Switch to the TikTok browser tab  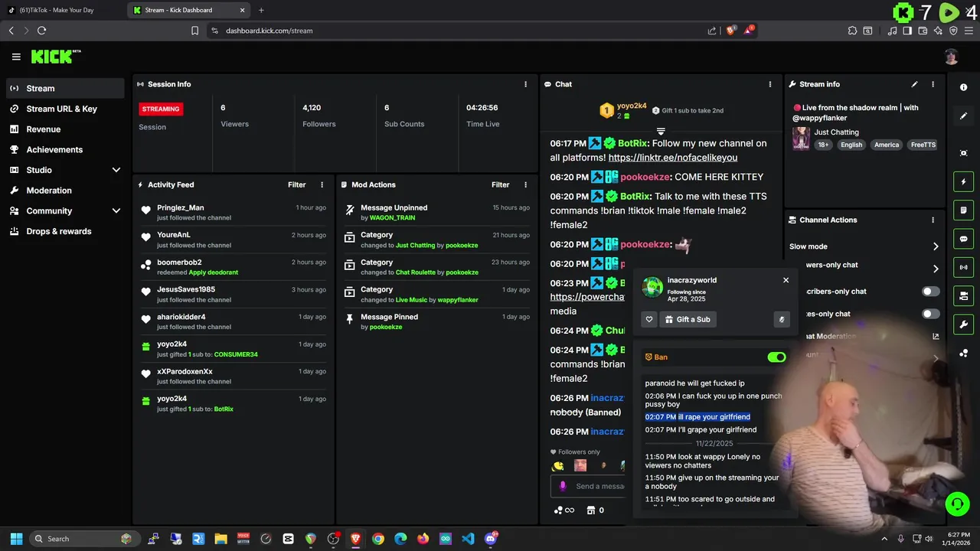(x=61, y=10)
